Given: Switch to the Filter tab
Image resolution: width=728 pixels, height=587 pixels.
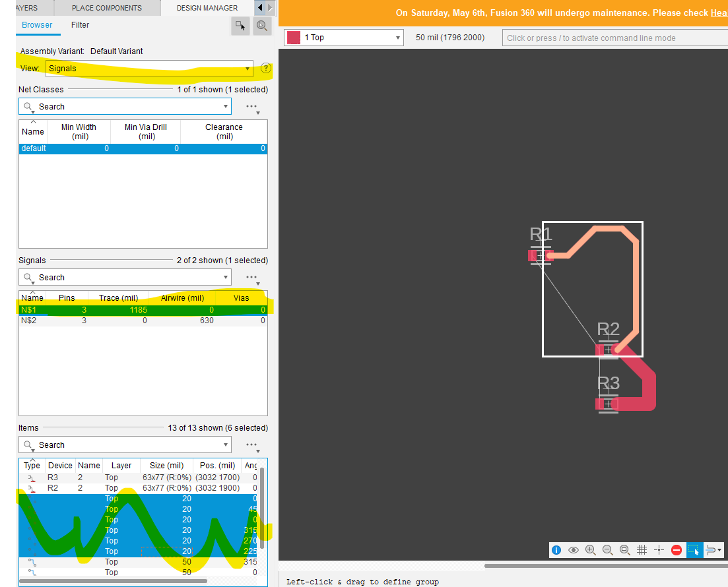Looking at the screenshot, I should (80, 25).
